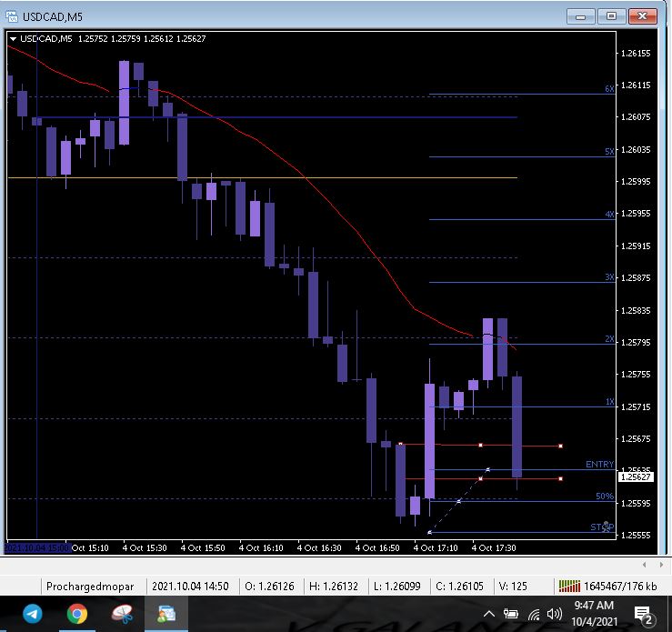This screenshot has height=632, width=672.
Task: Open Telegram from the taskbar
Action: point(33,614)
